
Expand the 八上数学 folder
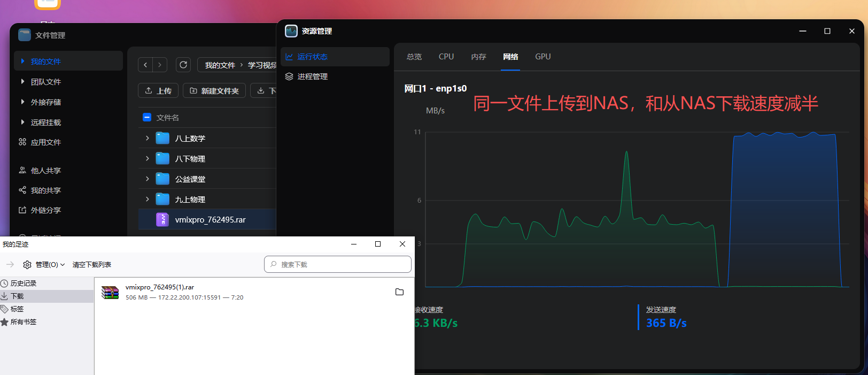point(148,138)
